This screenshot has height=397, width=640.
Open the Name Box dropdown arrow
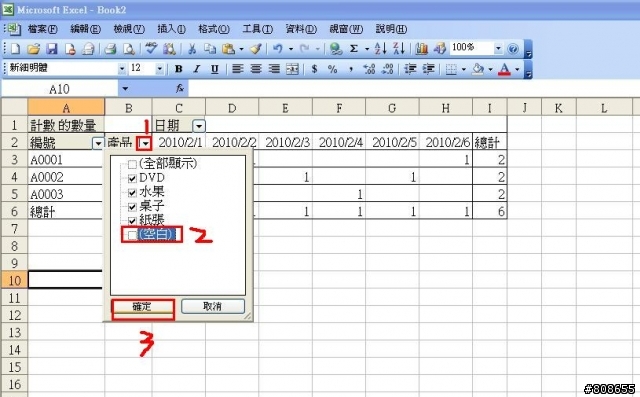pyautogui.click(x=125, y=88)
